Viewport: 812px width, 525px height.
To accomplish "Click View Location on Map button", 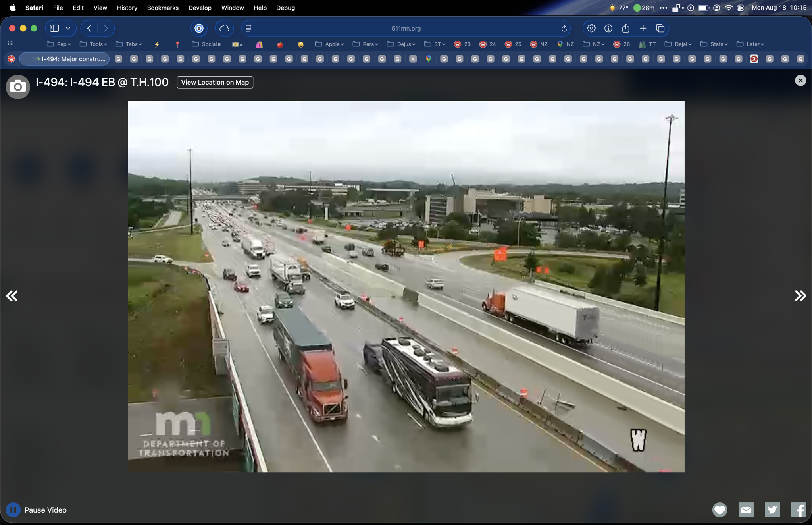I will (x=215, y=82).
